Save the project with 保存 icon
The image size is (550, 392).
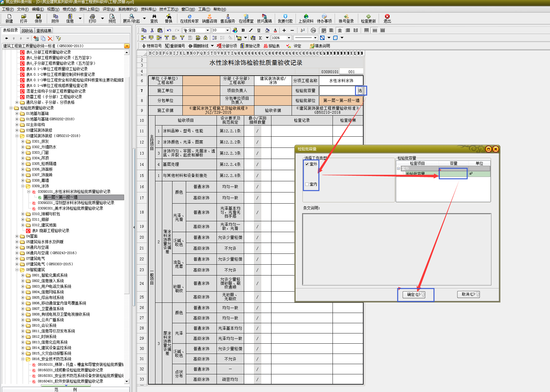pyautogui.click(x=38, y=18)
